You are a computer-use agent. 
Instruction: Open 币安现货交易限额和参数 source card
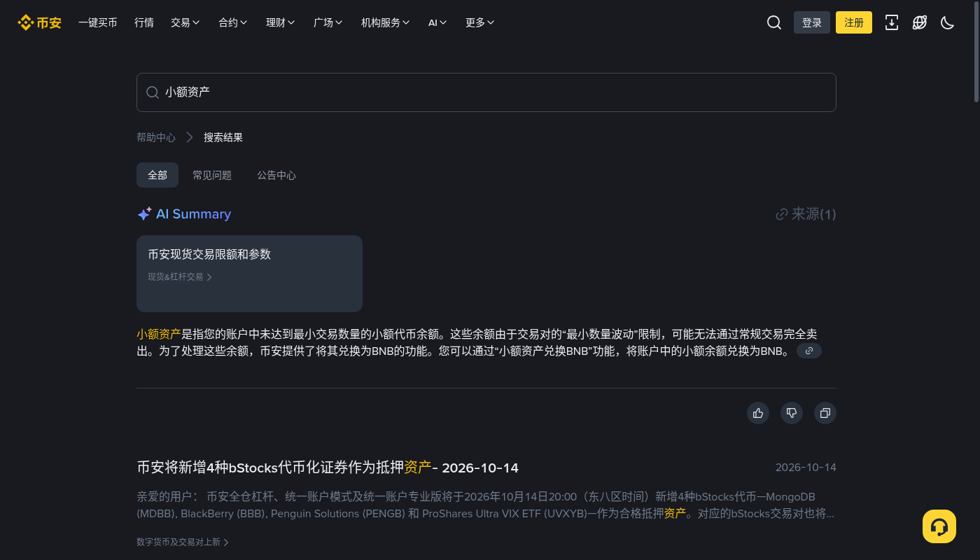pyautogui.click(x=249, y=274)
